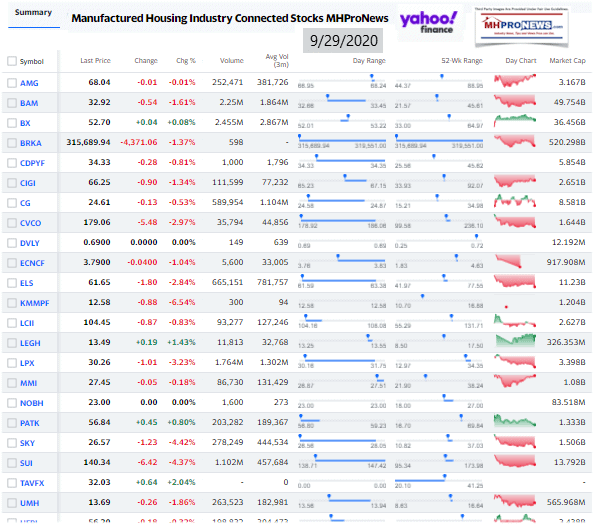Open the ELS ticker link

(x=27, y=283)
